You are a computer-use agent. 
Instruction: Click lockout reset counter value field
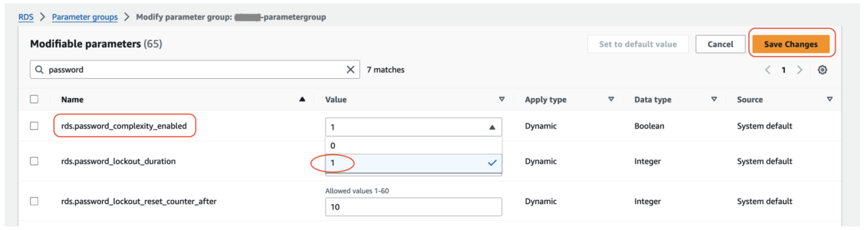[x=413, y=207]
